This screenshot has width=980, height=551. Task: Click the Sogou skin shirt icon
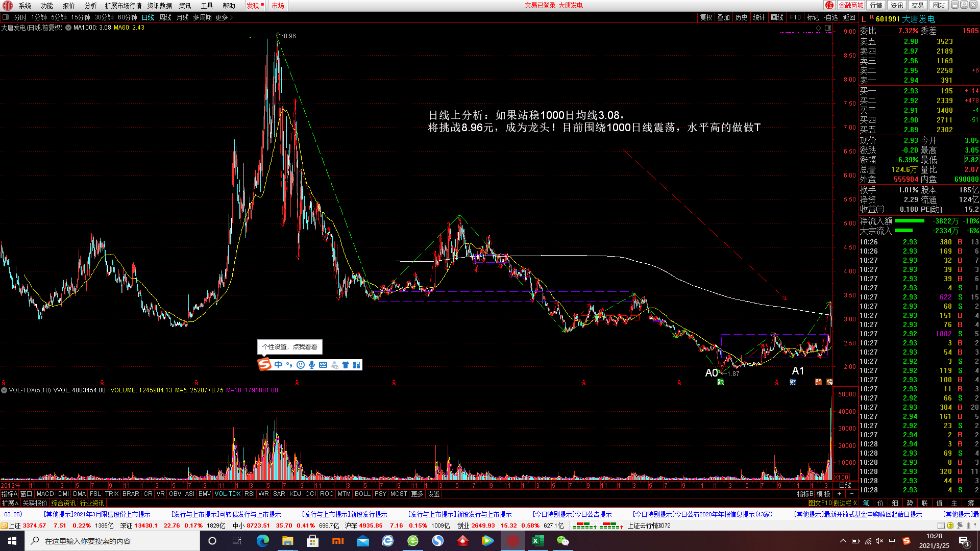pyautogui.click(x=346, y=365)
